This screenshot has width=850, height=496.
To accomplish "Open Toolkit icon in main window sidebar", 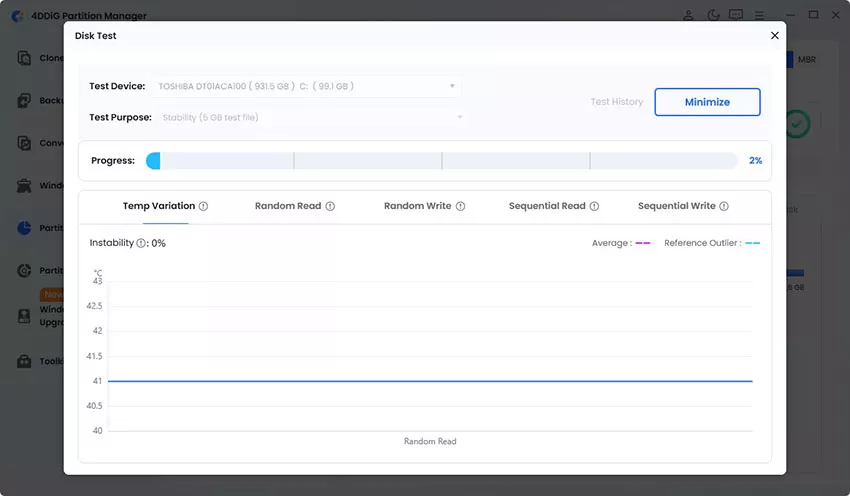I will (x=24, y=361).
